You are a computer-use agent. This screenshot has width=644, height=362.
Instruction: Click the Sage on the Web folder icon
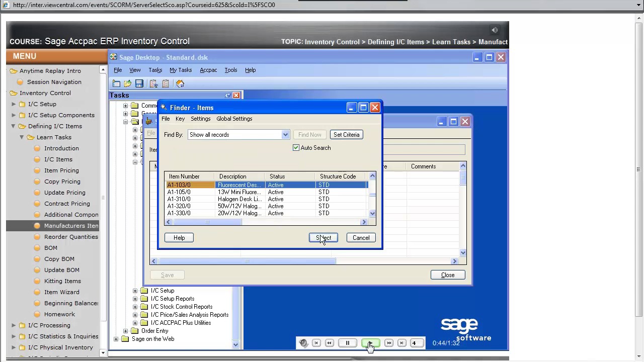(x=125, y=339)
